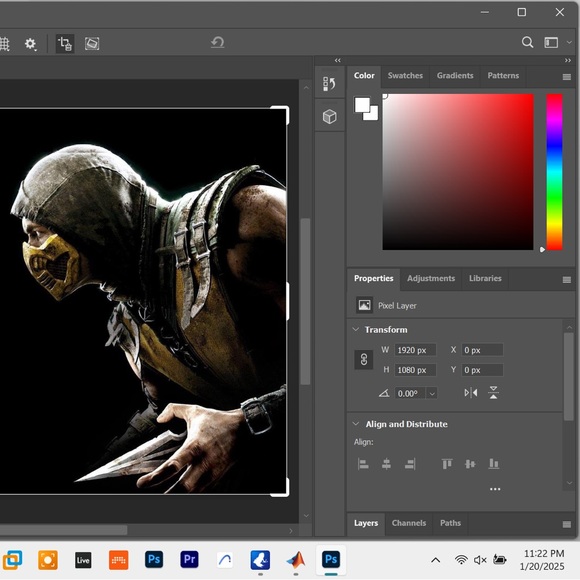Open more align options ellipsis
Screen dimensions: 580x580
tap(495, 489)
